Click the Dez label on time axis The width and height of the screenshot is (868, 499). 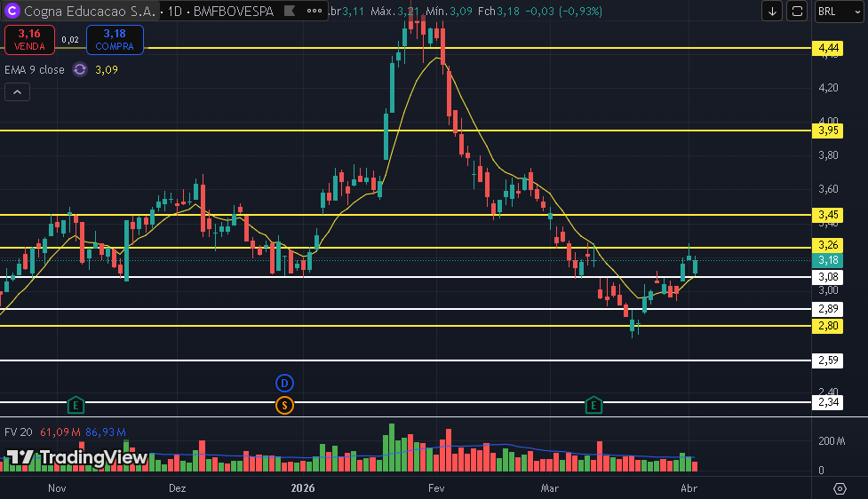[x=177, y=488]
